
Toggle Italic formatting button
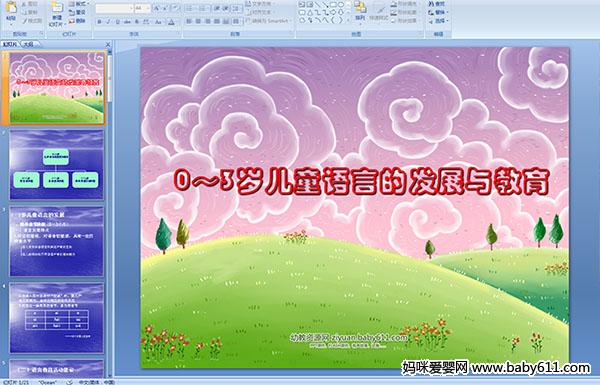108,22
